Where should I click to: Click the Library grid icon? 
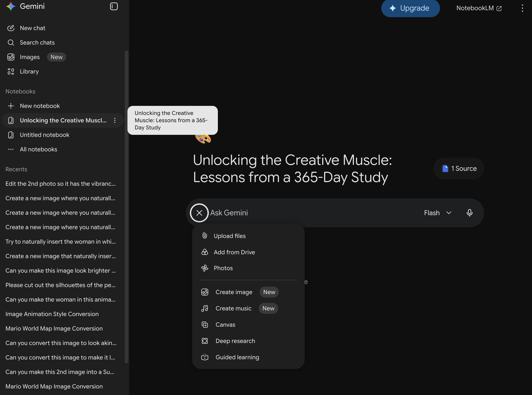(11, 71)
